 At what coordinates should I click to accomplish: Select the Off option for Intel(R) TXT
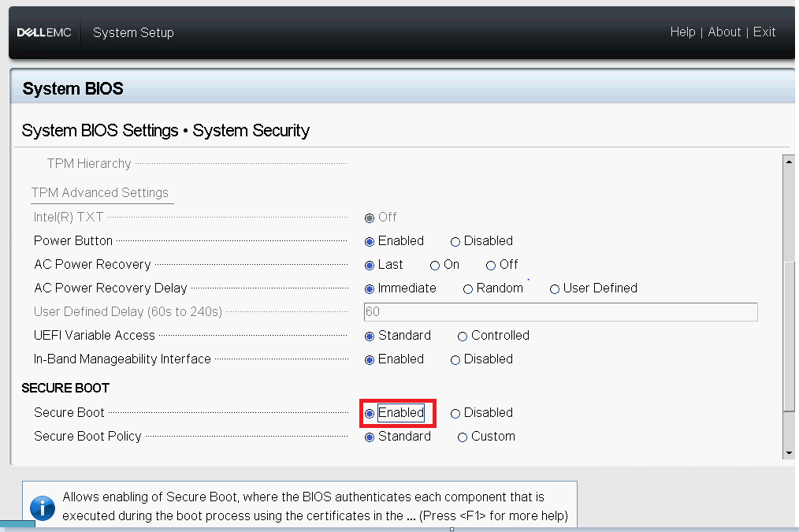(369, 218)
